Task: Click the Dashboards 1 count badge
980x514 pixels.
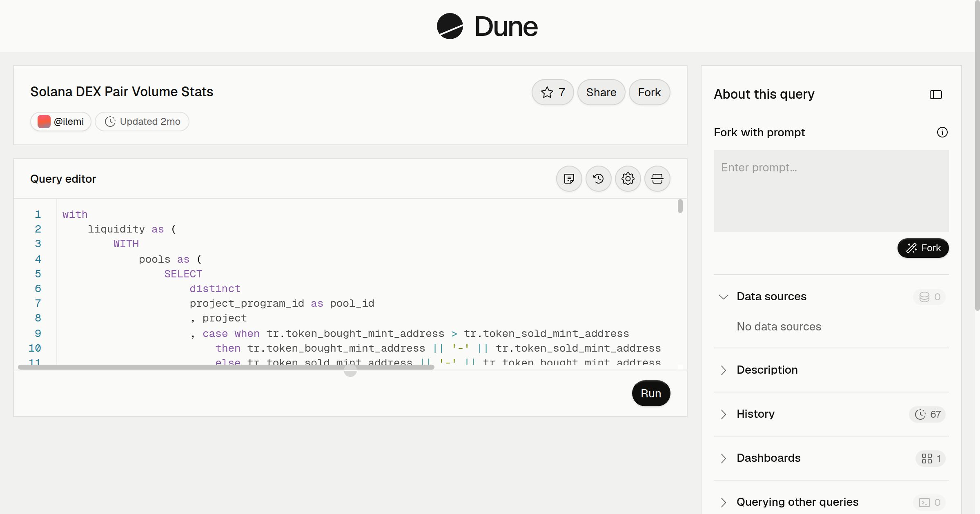Action: 931,459
